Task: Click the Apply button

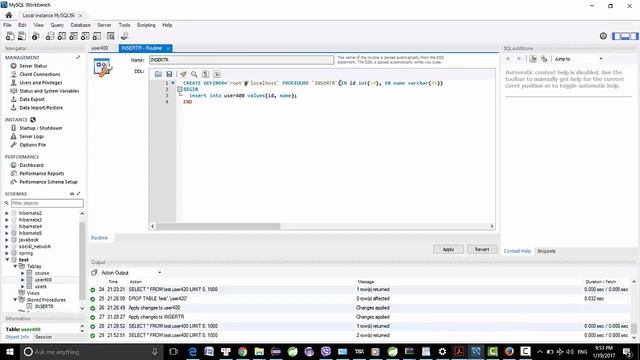Action: (x=448, y=249)
